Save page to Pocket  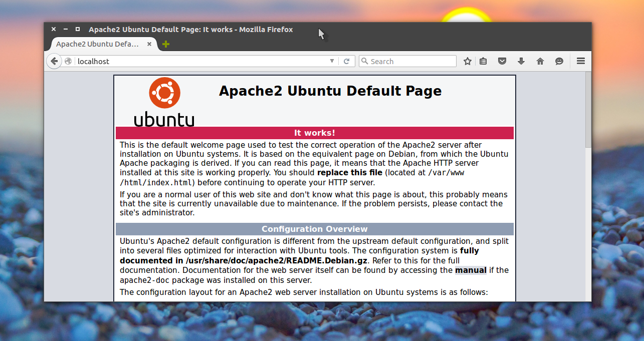pyautogui.click(x=502, y=61)
